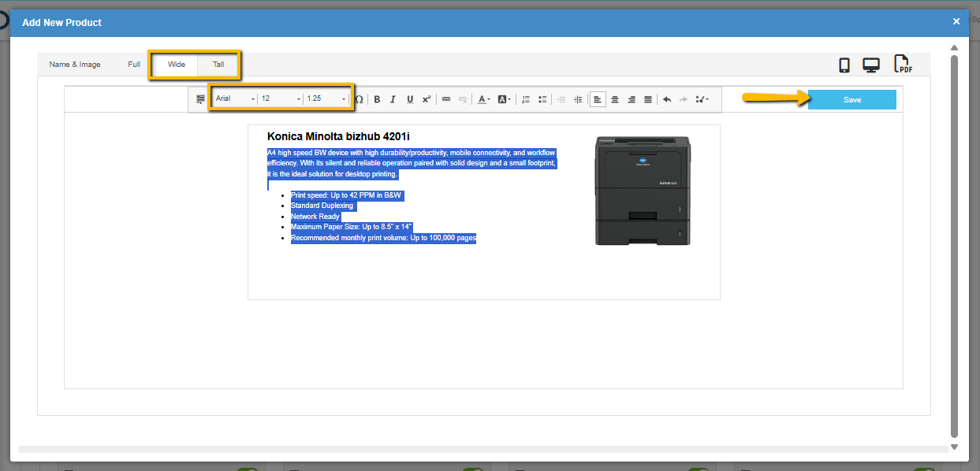
Task: Click the scrollbar down arrow
Action: tap(954, 447)
